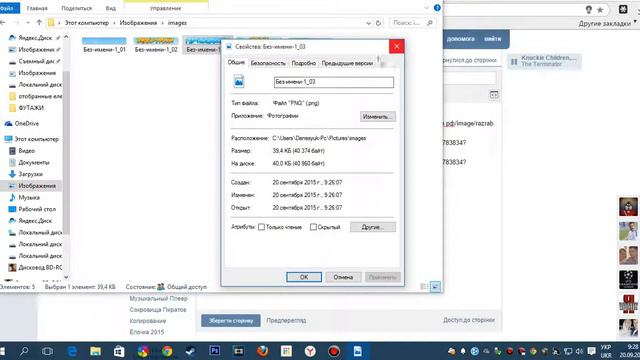Open the Безопасность tab
This screenshot has height=360, width=640.
click(268, 63)
